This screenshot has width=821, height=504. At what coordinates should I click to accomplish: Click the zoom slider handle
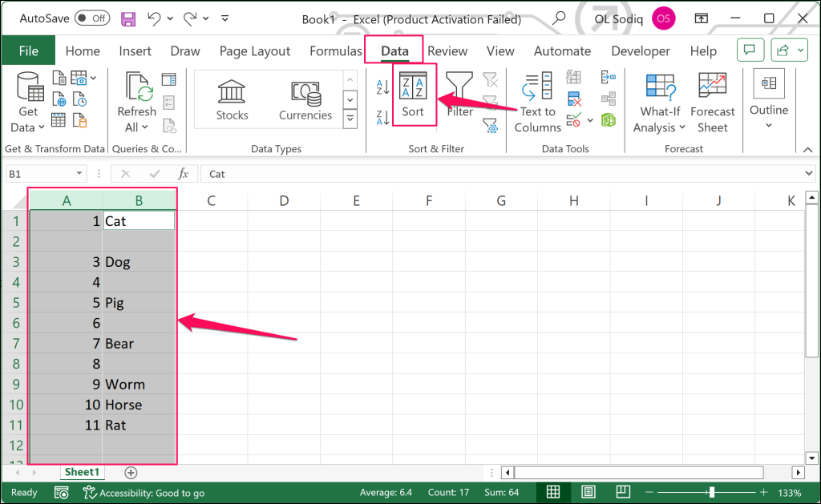coord(711,492)
